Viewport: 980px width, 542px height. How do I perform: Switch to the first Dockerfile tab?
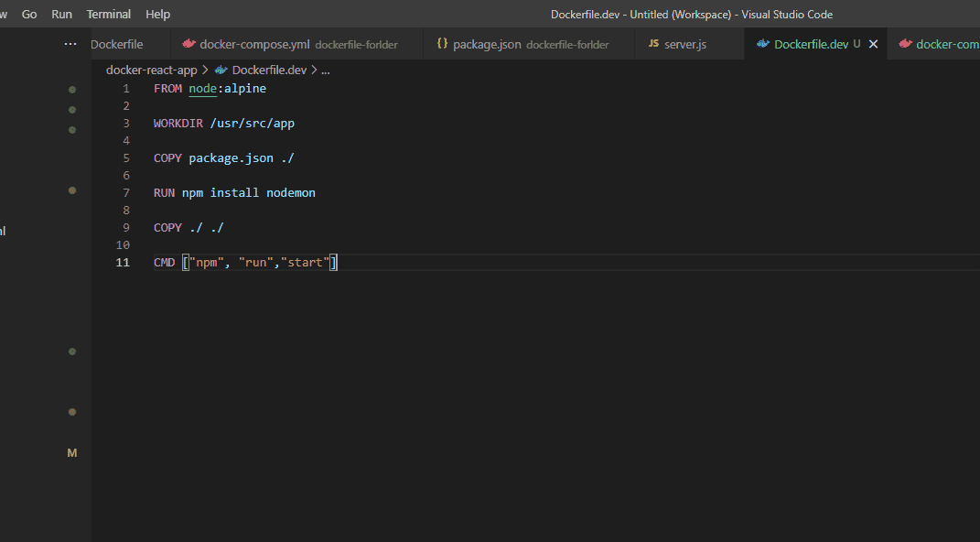click(117, 44)
